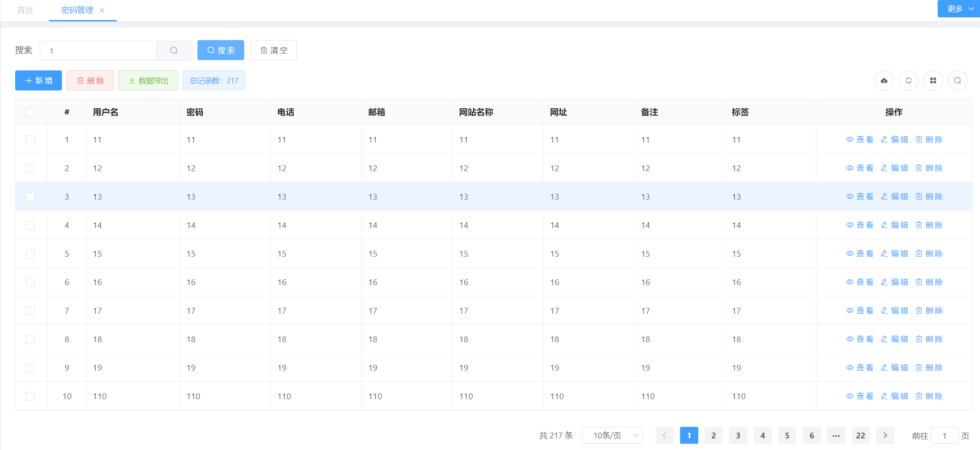Viewport: 980px width, 450px height.
Task: Jump to page 22
Action: [861, 435]
